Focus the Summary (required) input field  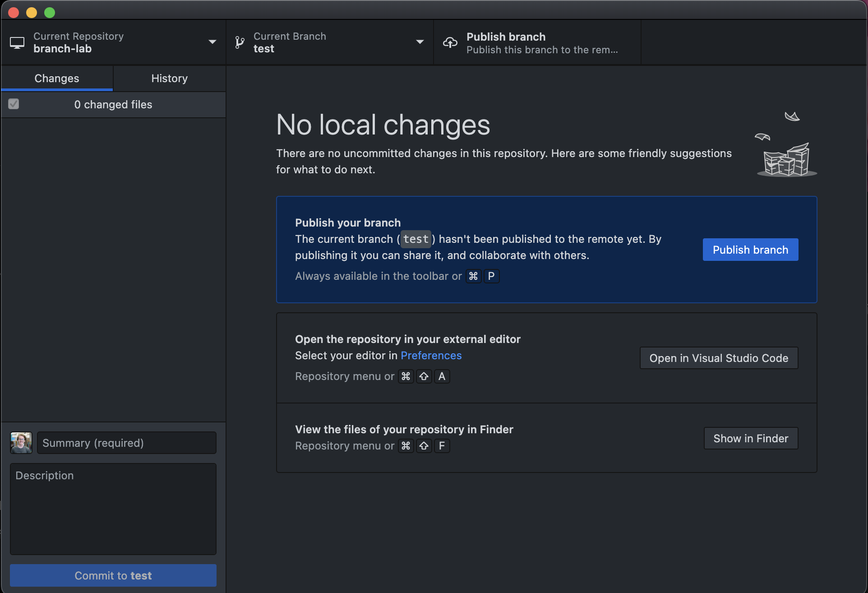pyautogui.click(x=126, y=443)
